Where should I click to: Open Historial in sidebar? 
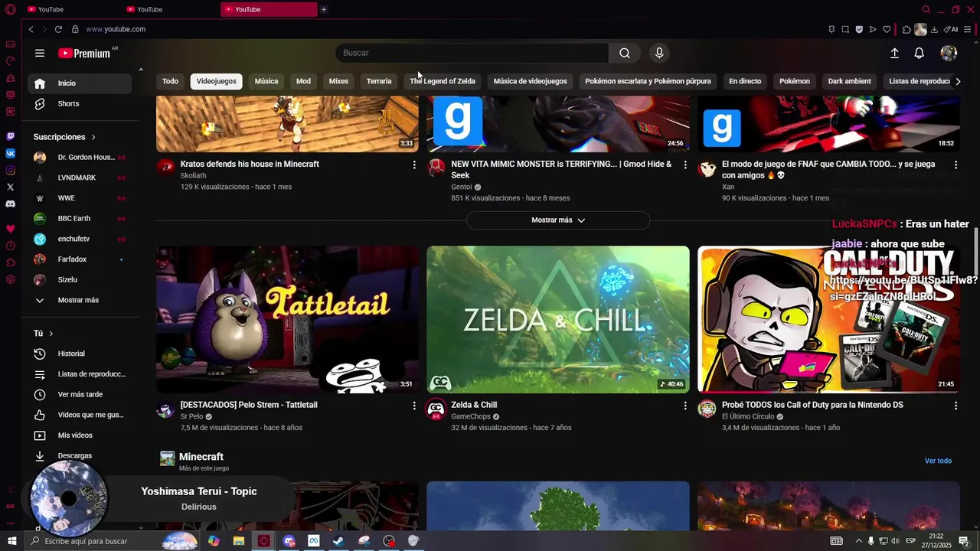(80, 354)
